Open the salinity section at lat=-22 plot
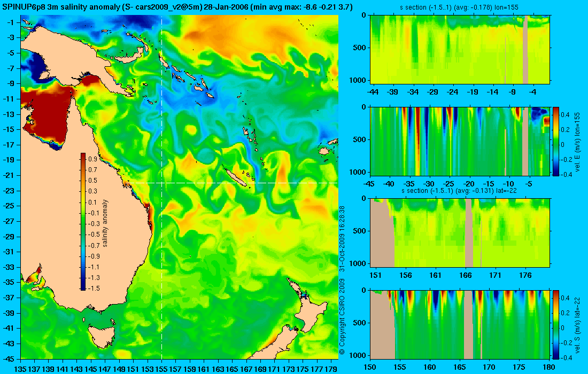Image resolution: width=588 pixels, height=374 pixels. 460,233
